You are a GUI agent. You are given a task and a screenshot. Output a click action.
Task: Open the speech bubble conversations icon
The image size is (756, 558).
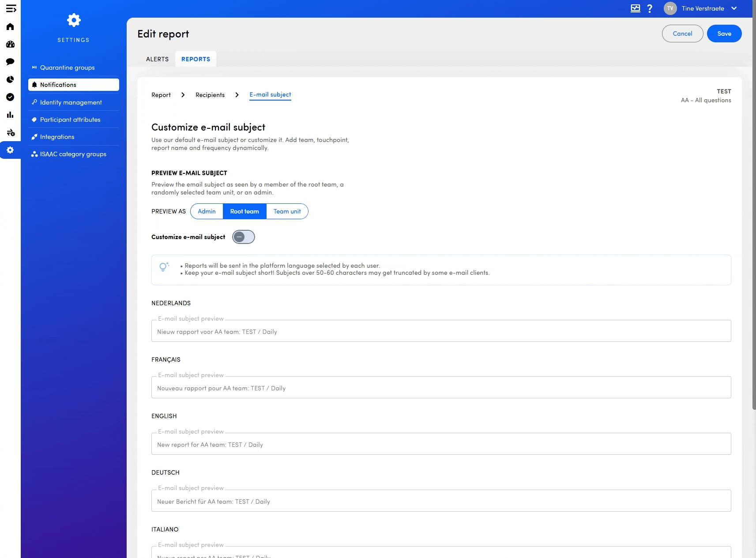tap(10, 62)
